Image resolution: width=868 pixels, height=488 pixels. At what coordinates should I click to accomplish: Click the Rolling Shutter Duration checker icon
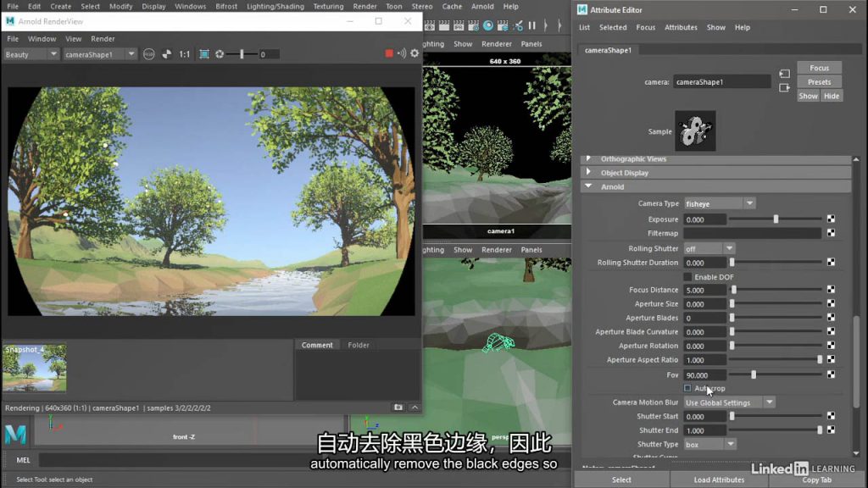[831, 263]
